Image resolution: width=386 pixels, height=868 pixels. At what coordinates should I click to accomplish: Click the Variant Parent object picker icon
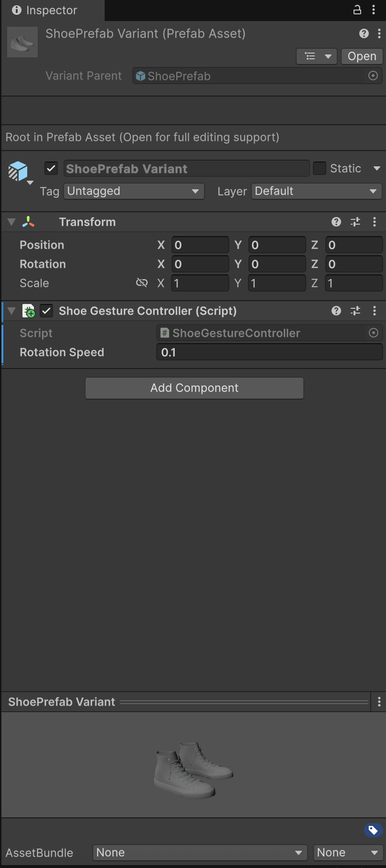373,76
